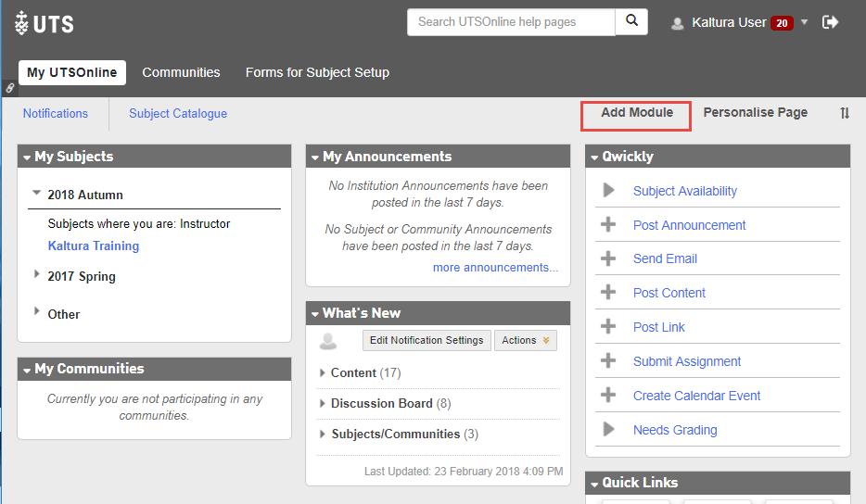Open the Kaltura User menu dropdown
This screenshot has height=504, width=866.
pos(804,22)
